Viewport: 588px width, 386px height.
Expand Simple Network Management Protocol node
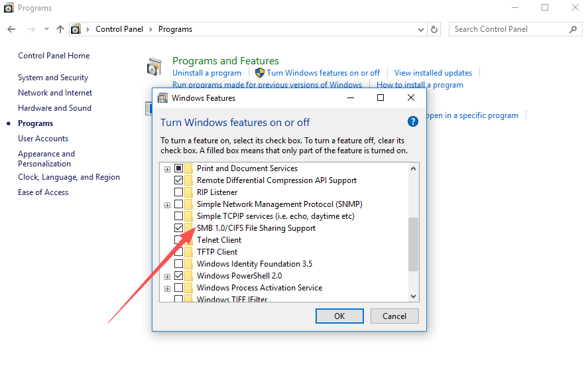pyautogui.click(x=167, y=205)
